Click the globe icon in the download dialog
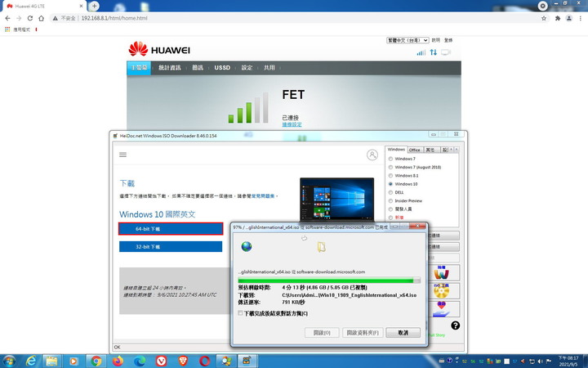 pos(247,246)
